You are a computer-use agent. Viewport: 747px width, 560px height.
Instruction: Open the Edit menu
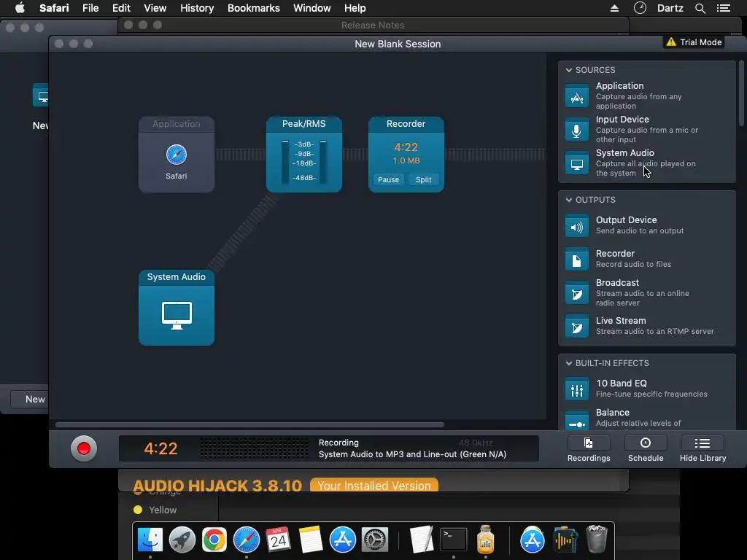pyautogui.click(x=121, y=8)
